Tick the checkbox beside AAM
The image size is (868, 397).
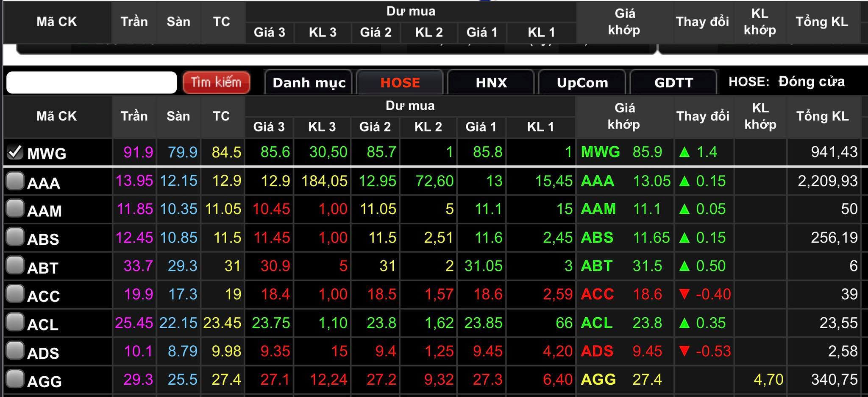tap(15, 209)
